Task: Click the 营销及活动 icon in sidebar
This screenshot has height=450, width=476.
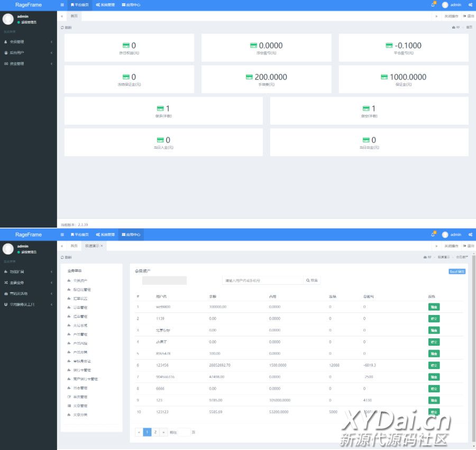Action: (x=6, y=293)
